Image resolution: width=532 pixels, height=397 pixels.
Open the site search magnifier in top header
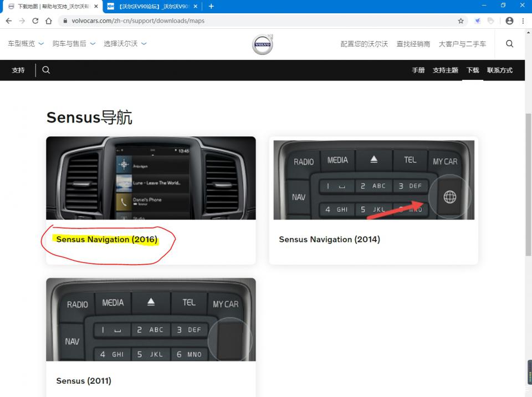[510, 43]
